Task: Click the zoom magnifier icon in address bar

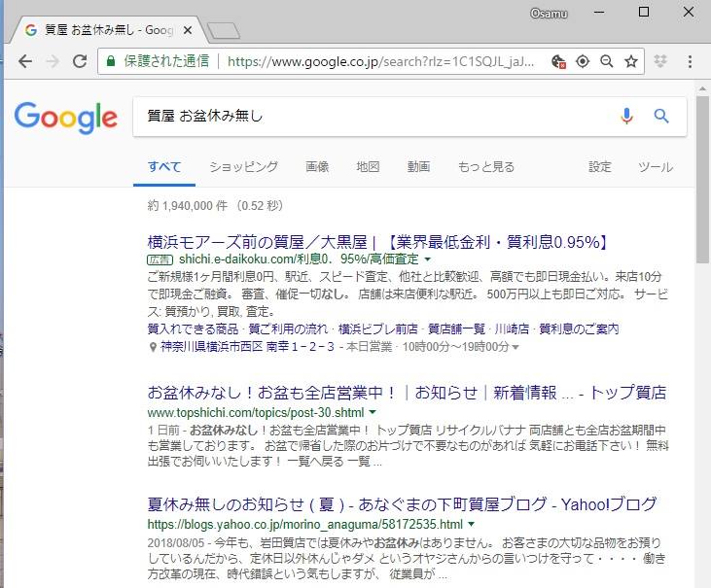Action: coord(607,61)
